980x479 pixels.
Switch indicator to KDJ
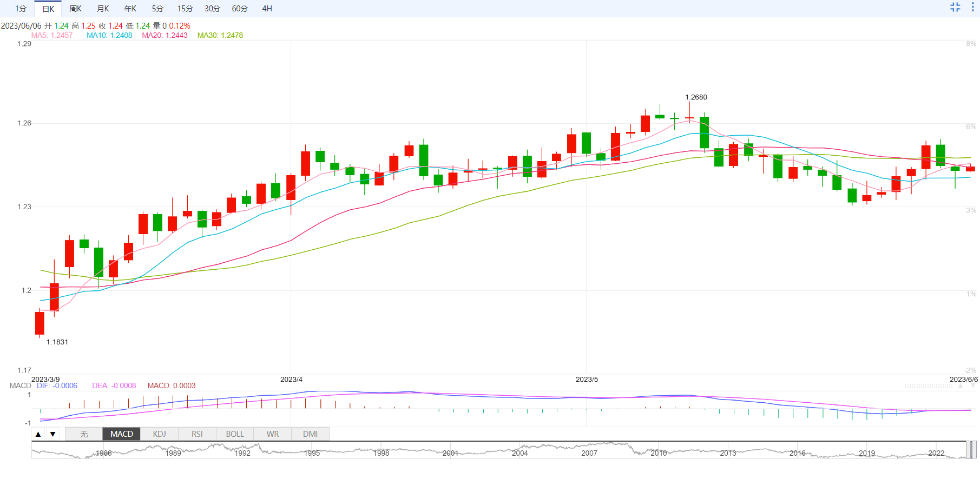pos(160,434)
